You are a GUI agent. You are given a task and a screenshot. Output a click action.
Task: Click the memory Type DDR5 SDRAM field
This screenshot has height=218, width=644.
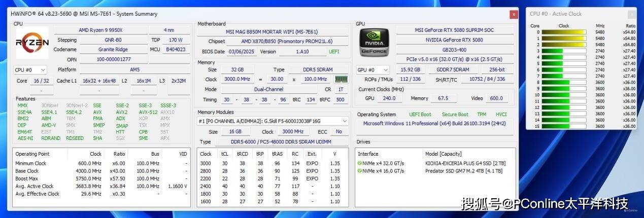318,69
